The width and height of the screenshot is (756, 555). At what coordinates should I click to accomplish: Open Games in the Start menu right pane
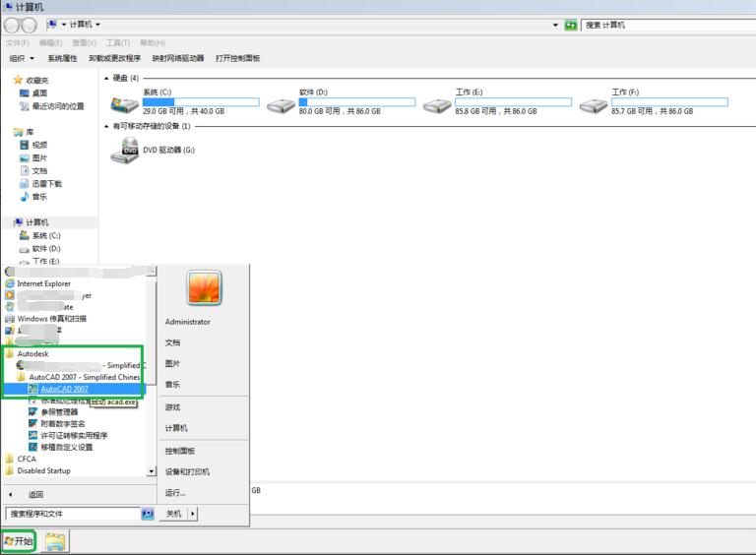pyautogui.click(x=172, y=407)
